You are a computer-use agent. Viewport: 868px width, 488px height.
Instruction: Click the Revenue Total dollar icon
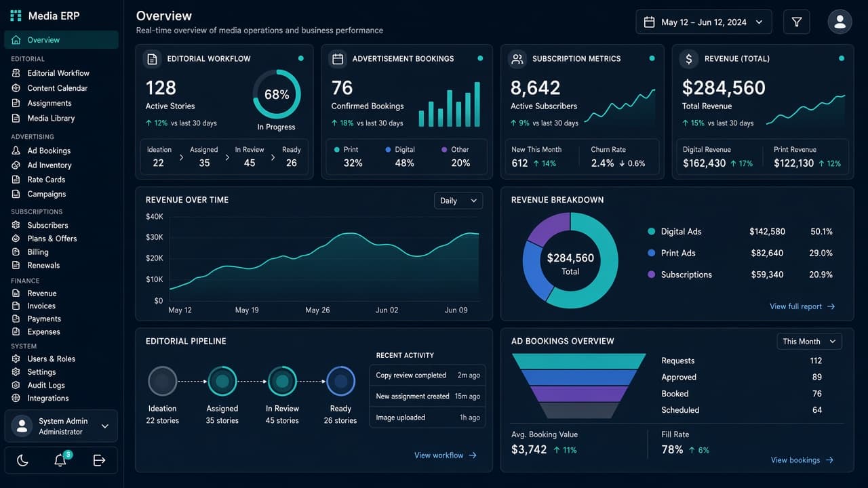[x=689, y=59]
